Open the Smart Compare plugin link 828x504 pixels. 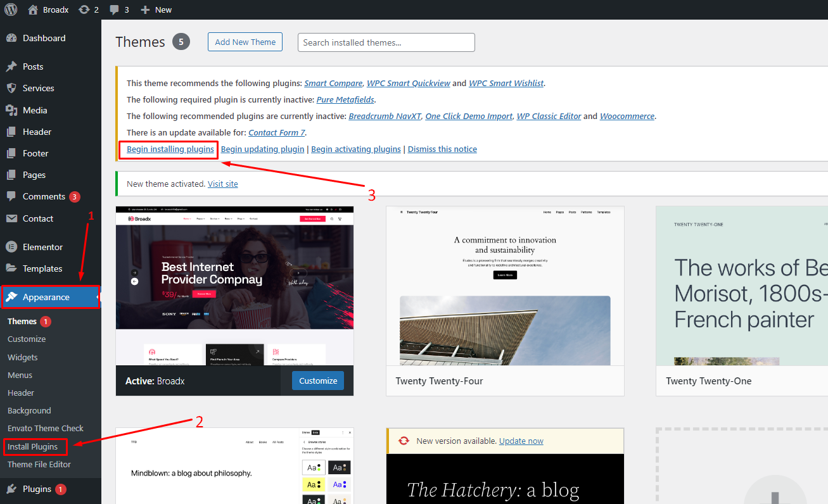333,83
